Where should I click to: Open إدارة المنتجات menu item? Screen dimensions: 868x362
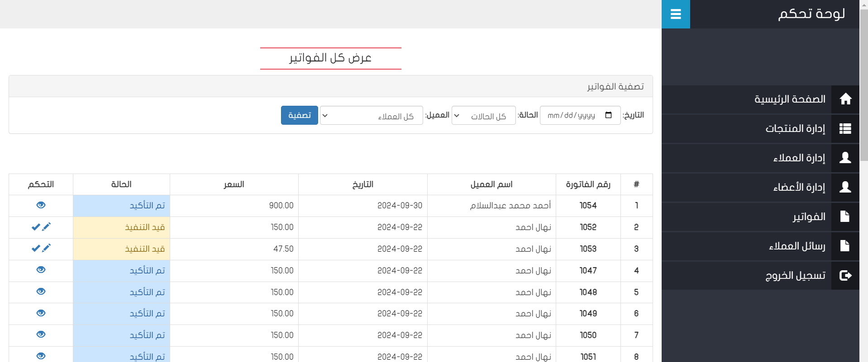pyautogui.click(x=760, y=128)
